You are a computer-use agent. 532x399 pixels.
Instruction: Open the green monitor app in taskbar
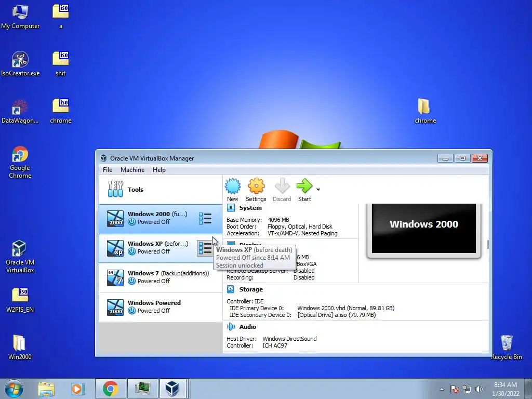[142, 389]
